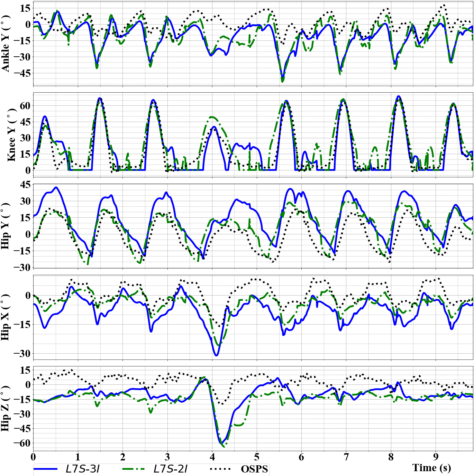Screen dimensions: 474x476
Task: Click the 15 tick label on the Knee Y axis
Action: click(x=25, y=154)
